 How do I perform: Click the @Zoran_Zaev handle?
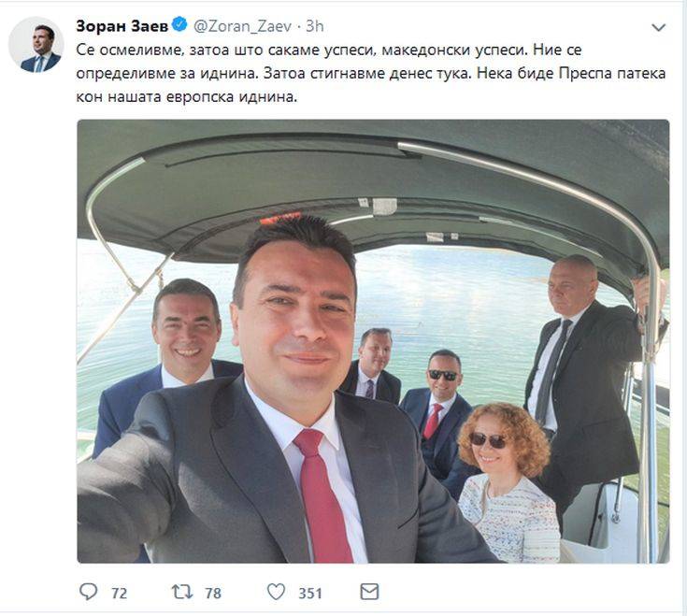pyautogui.click(x=242, y=26)
